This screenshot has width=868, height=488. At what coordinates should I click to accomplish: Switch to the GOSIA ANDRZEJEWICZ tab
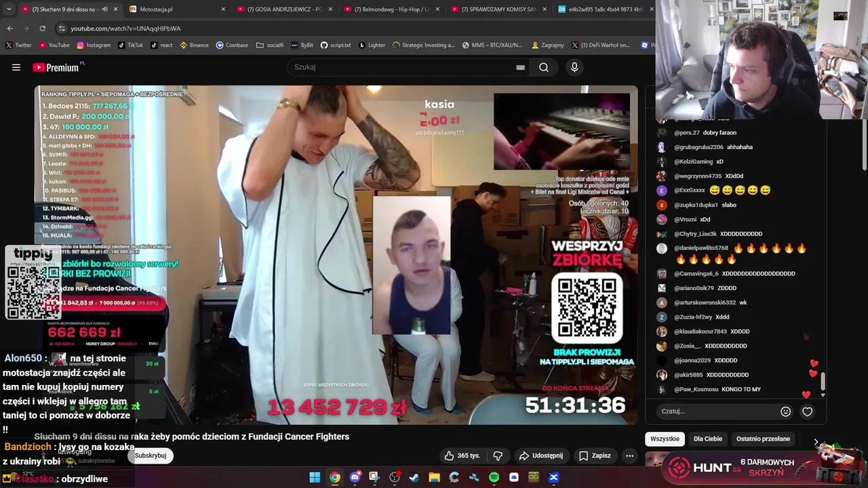click(x=283, y=9)
